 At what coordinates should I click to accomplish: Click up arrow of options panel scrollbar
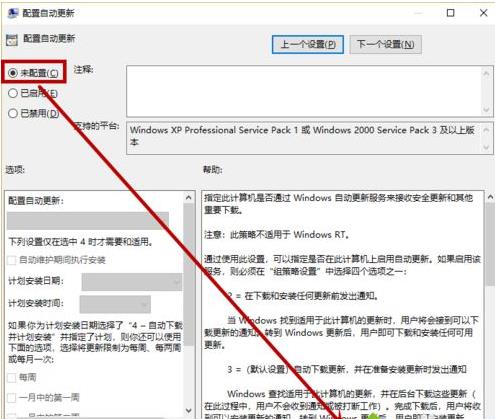tap(189, 198)
